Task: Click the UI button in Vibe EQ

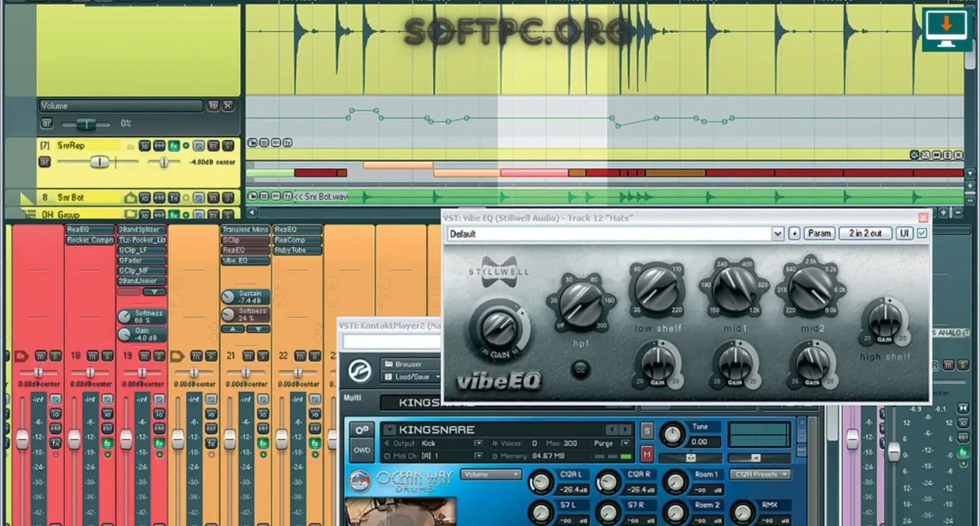Action: coord(904,234)
